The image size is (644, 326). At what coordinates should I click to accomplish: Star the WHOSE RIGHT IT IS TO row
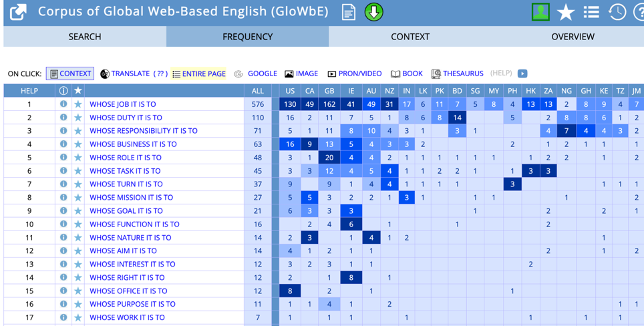[x=78, y=277]
